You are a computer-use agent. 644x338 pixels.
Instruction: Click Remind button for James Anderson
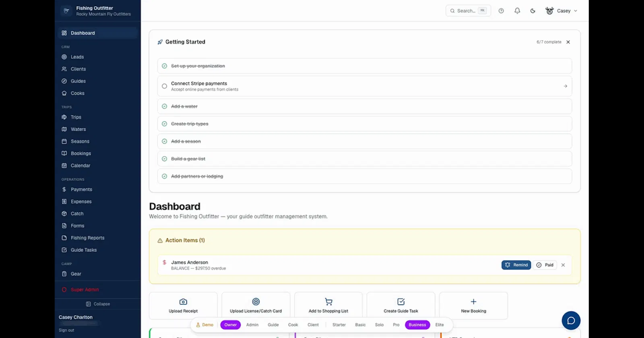[x=516, y=265]
